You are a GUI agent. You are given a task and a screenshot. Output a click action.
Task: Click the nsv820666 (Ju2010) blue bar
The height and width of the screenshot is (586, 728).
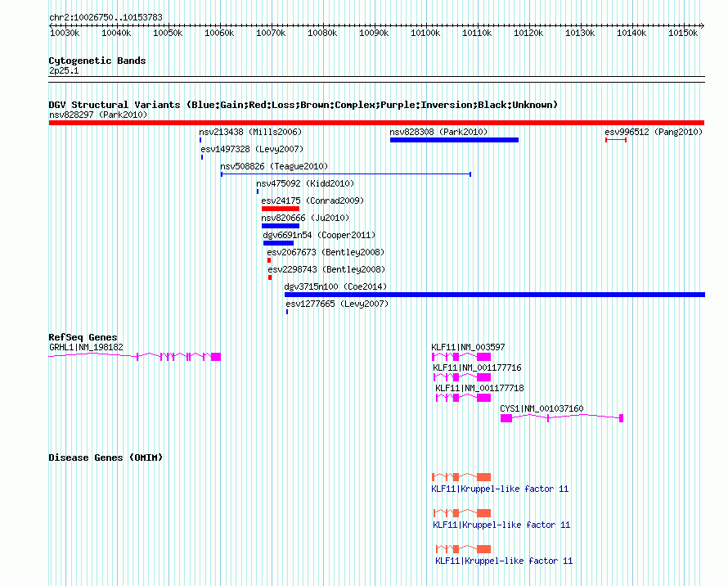pyautogui.click(x=281, y=226)
